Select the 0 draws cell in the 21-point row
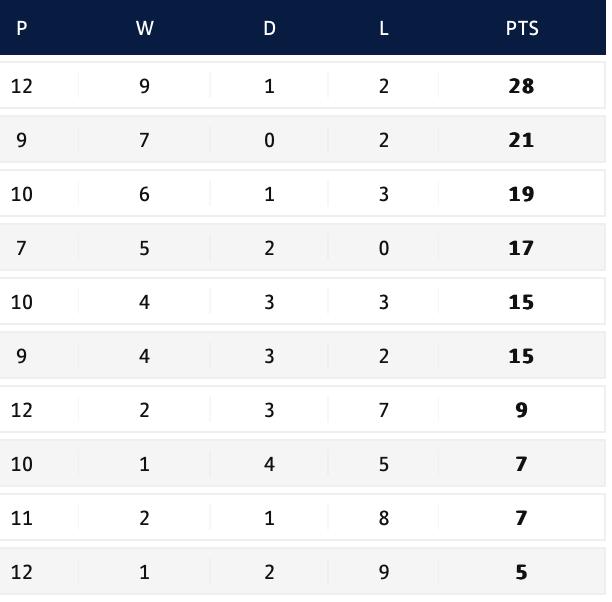The image size is (612, 602). click(x=269, y=140)
